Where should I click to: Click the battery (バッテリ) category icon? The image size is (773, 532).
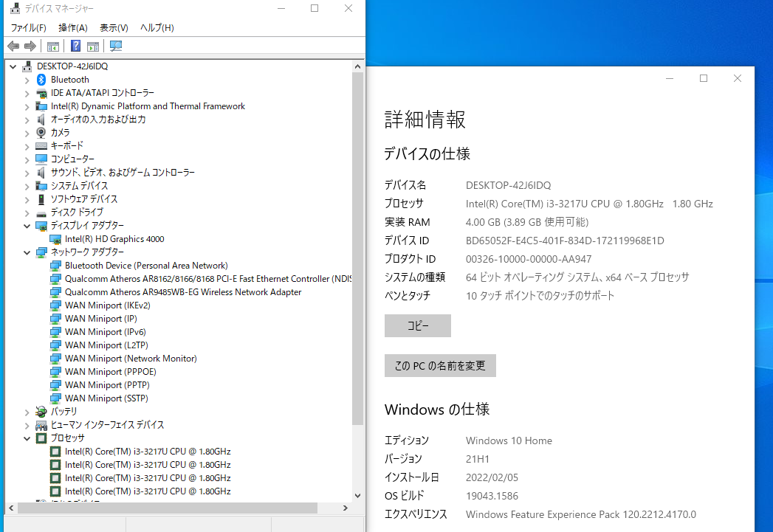click(41, 411)
